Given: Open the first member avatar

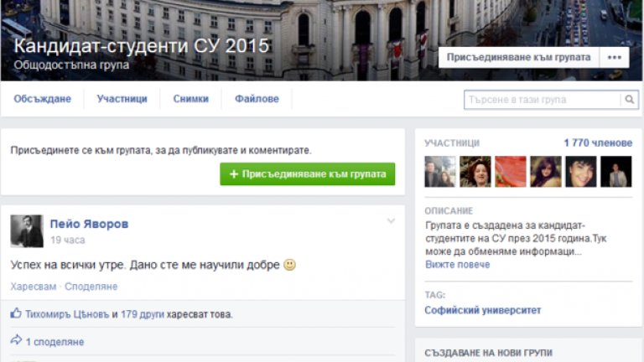Looking at the screenshot, I should tap(440, 172).
